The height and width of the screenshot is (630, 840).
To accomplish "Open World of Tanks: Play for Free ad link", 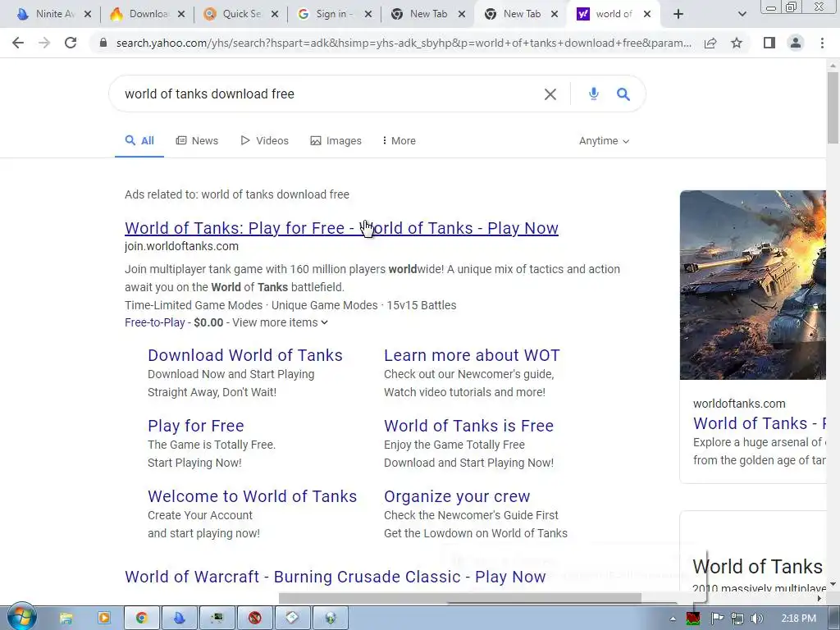I will (x=341, y=228).
